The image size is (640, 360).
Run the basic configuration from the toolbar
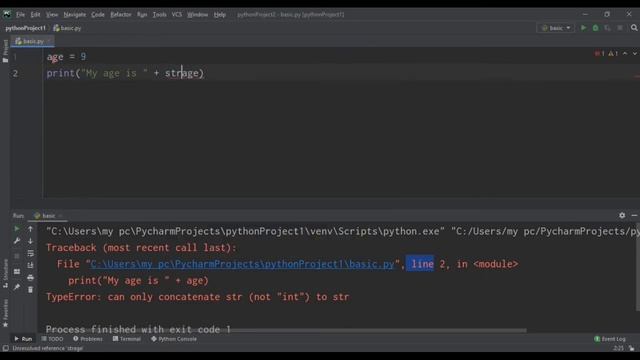[x=583, y=28]
